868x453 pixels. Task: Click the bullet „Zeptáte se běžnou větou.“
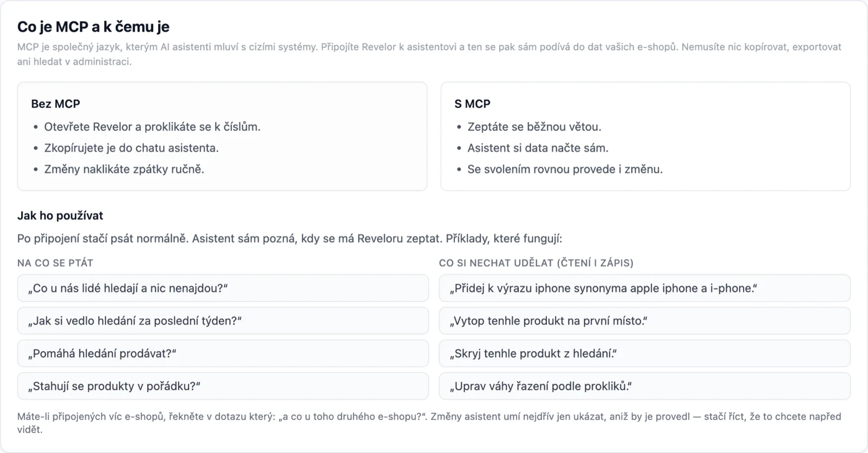coord(534,127)
